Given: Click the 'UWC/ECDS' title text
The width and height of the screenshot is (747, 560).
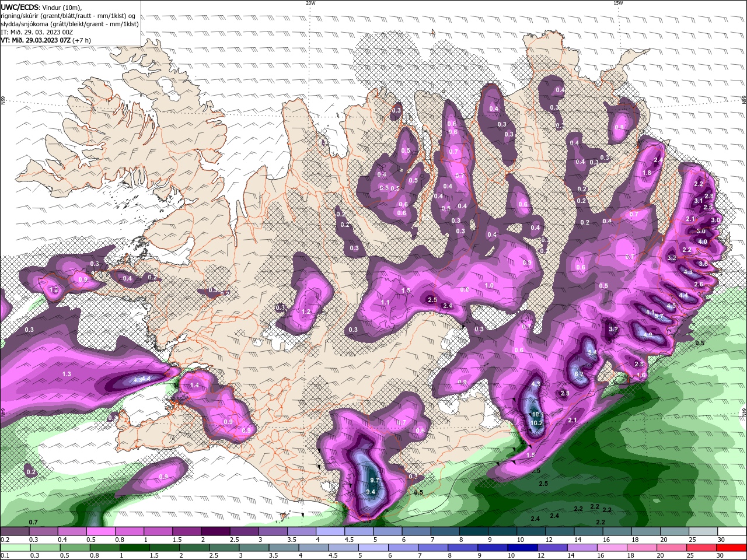Looking at the screenshot, I should click(x=20, y=6).
